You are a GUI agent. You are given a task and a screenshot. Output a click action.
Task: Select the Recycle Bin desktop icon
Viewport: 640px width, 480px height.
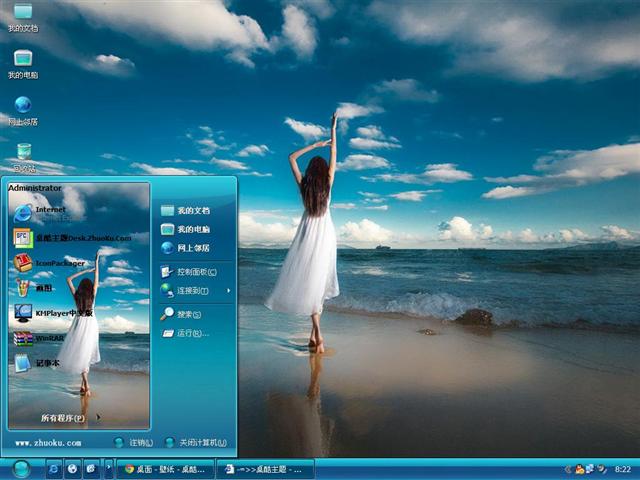pos(23,156)
